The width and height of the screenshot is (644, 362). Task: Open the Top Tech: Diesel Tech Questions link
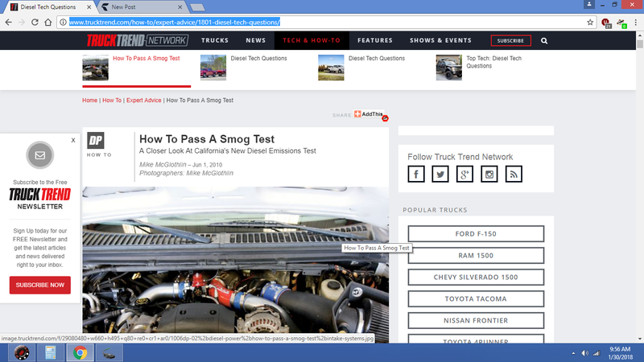(493, 62)
